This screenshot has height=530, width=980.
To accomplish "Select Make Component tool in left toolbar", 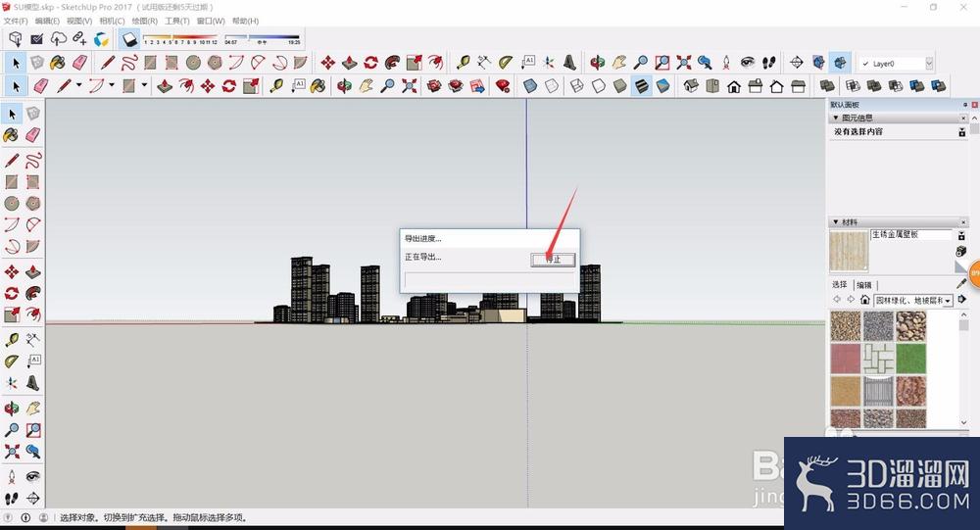I will [33, 113].
